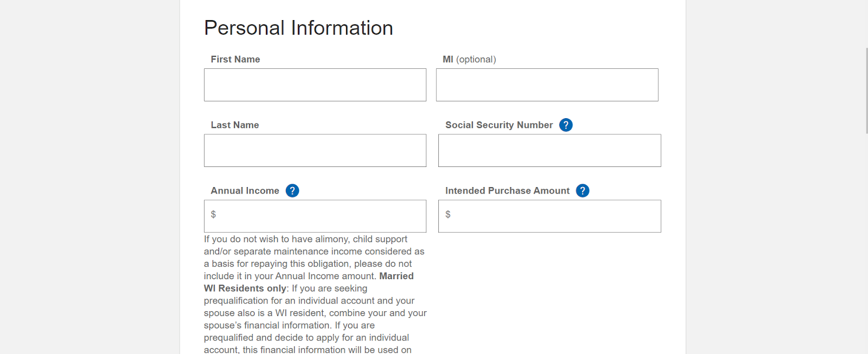868x354 pixels.
Task: Click the bold Married WI Residents only text
Action: tap(245, 288)
